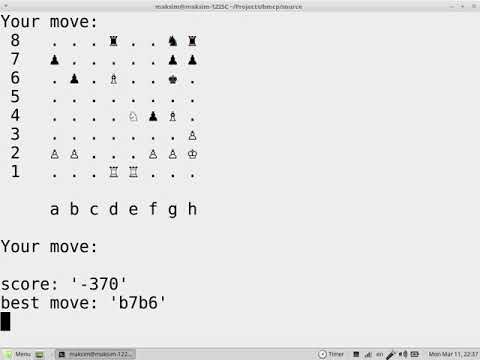Click the white pawn on g2
This screenshot has width=480, height=360.
(172, 154)
